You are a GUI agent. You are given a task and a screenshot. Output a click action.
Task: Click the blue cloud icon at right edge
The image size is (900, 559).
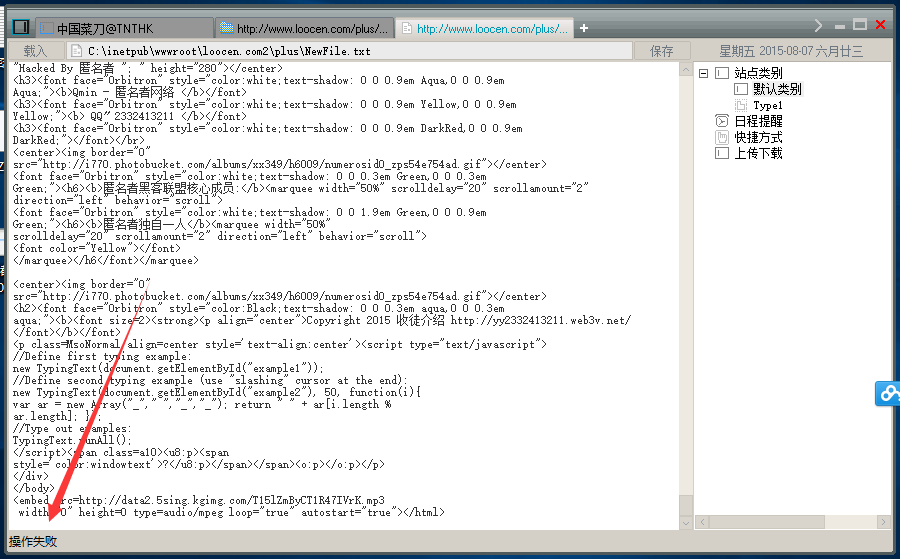[x=888, y=394]
